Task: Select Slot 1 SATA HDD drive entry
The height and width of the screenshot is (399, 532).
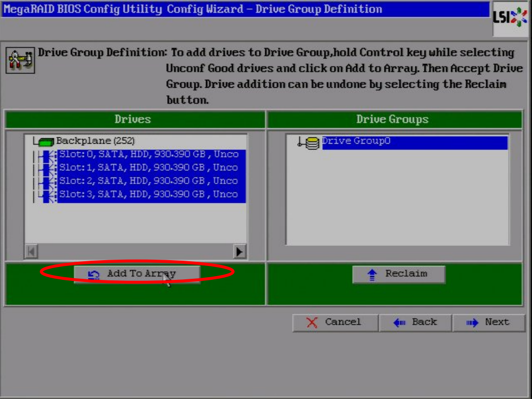Action: pyautogui.click(x=148, y=168)
